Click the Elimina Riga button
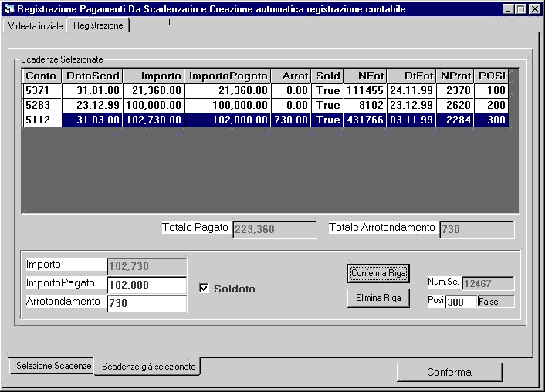 [x=378, y=298]
